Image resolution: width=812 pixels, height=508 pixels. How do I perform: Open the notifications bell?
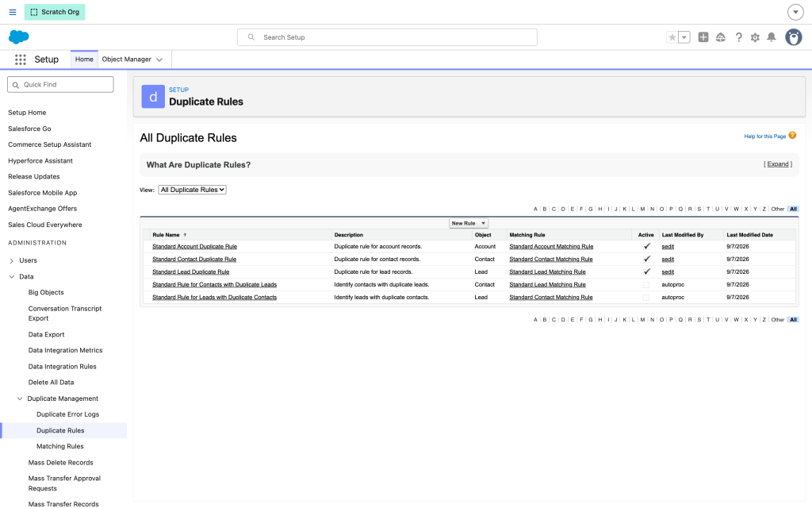click(x=771, y=37)
